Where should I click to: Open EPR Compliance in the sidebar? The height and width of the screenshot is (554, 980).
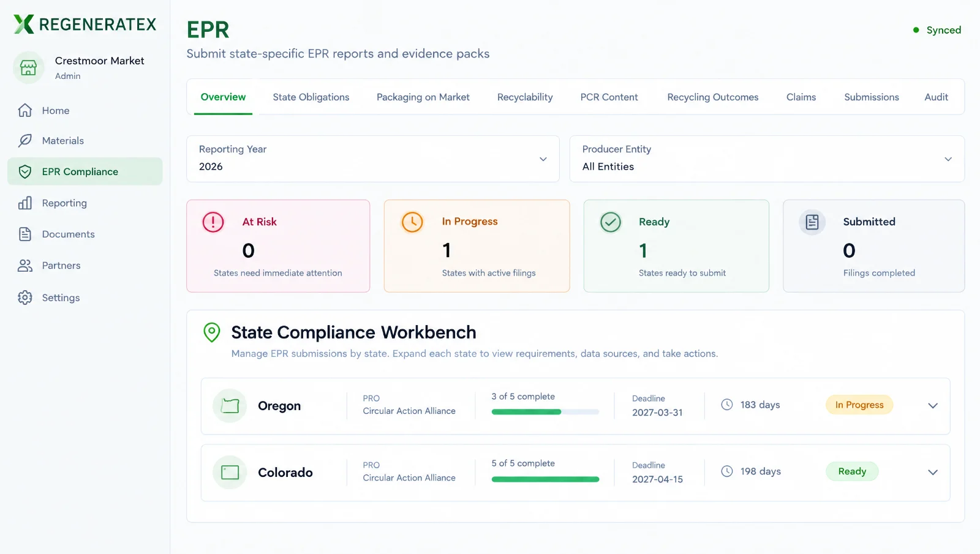coord(85,171)
